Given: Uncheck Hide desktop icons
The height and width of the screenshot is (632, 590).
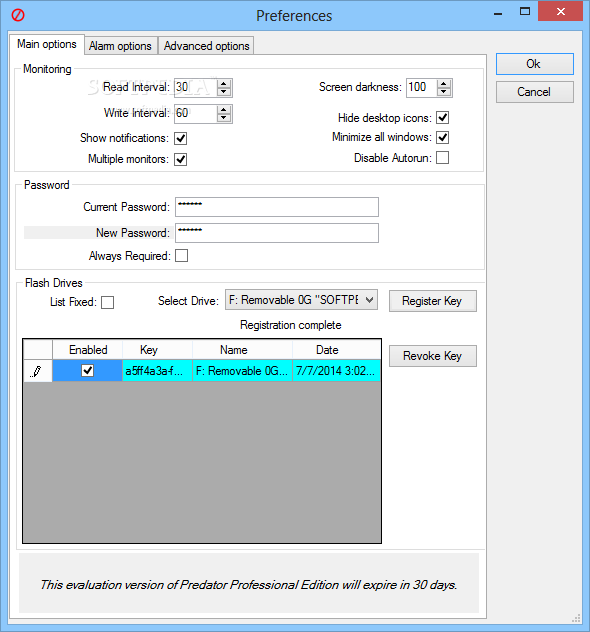Looking at the screenshot, I should 442,118.
